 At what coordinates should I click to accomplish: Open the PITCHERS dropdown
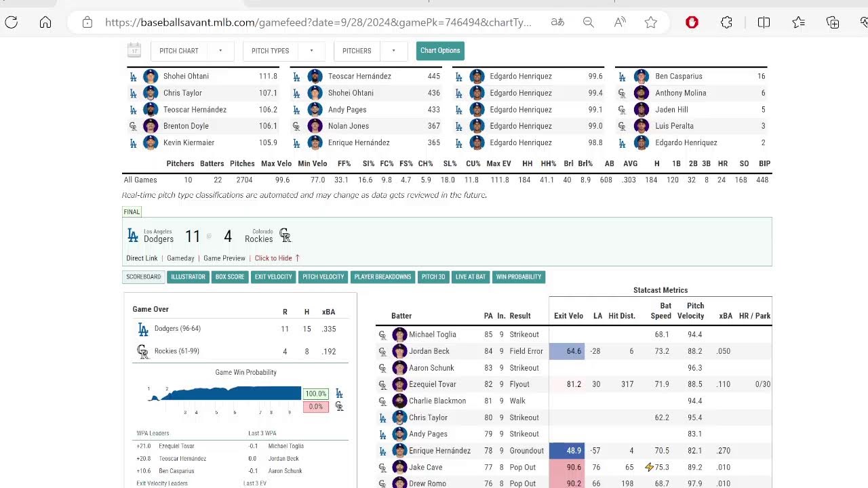(370, 51)
